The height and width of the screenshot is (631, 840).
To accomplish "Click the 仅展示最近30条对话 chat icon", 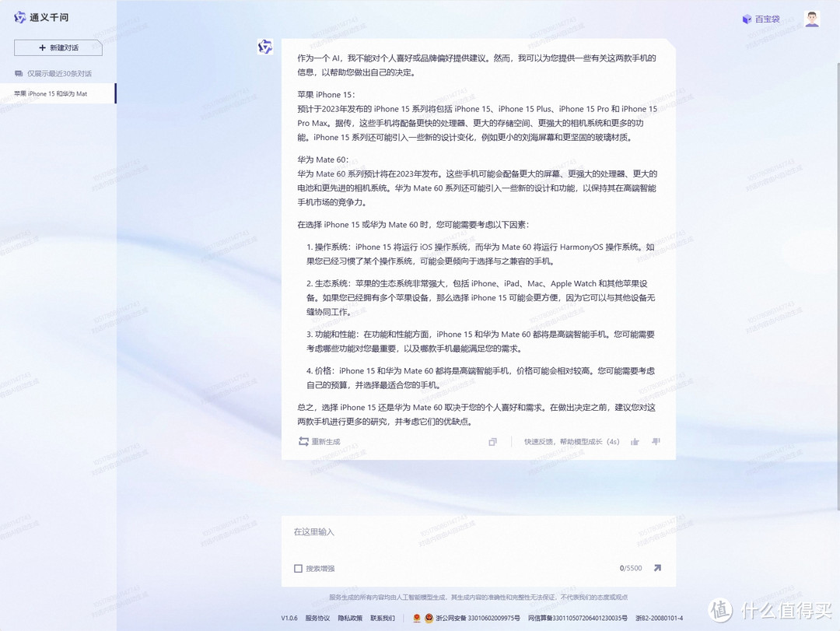I will 19,73.
